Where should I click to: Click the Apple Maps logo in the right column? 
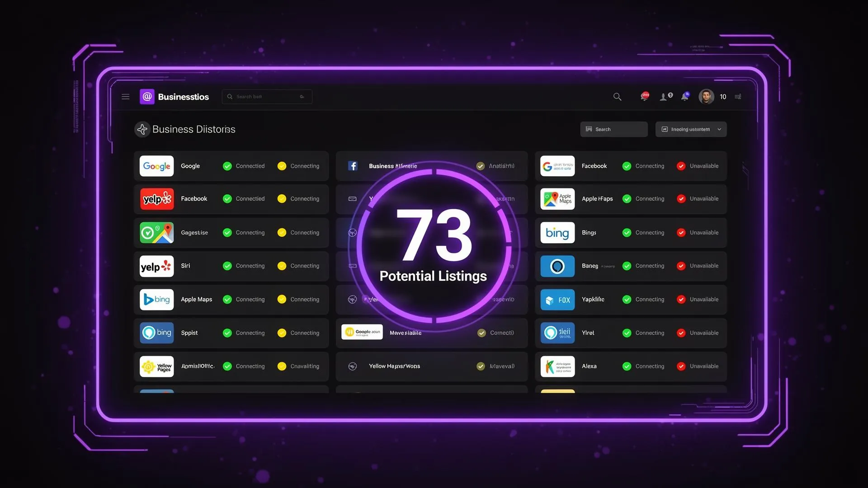557,199
